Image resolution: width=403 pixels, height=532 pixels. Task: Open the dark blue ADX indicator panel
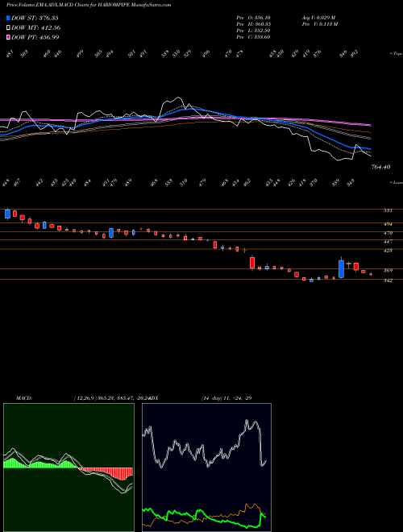pyautogui.click(x=206, y=468)
